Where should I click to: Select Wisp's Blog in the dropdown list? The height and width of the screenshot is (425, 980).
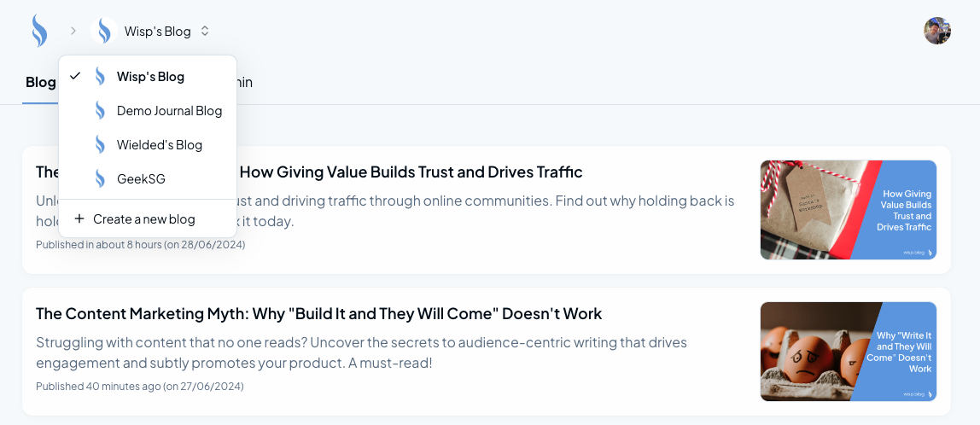pyautogui.click(x=150, y=77)
